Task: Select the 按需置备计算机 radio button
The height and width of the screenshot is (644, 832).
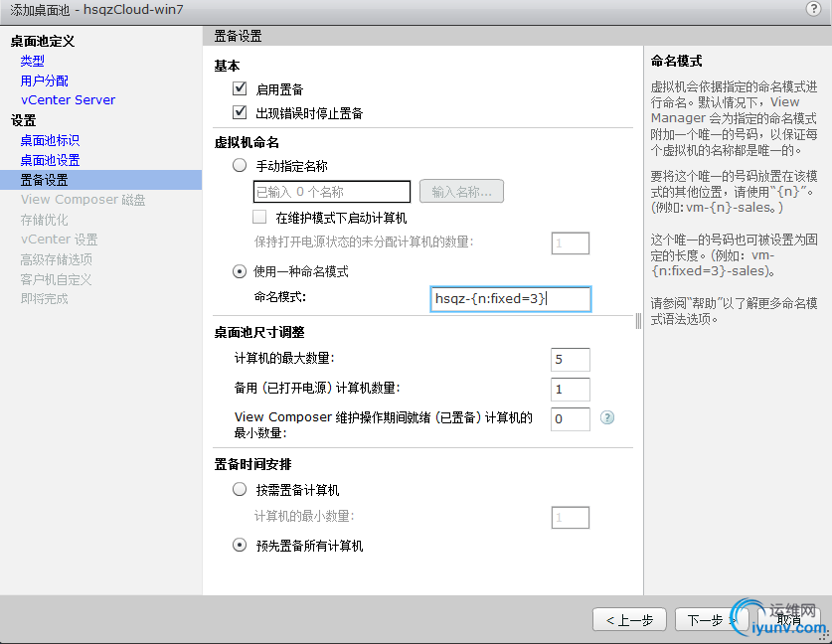Action: pyautogui.click(x=240, y=489)
